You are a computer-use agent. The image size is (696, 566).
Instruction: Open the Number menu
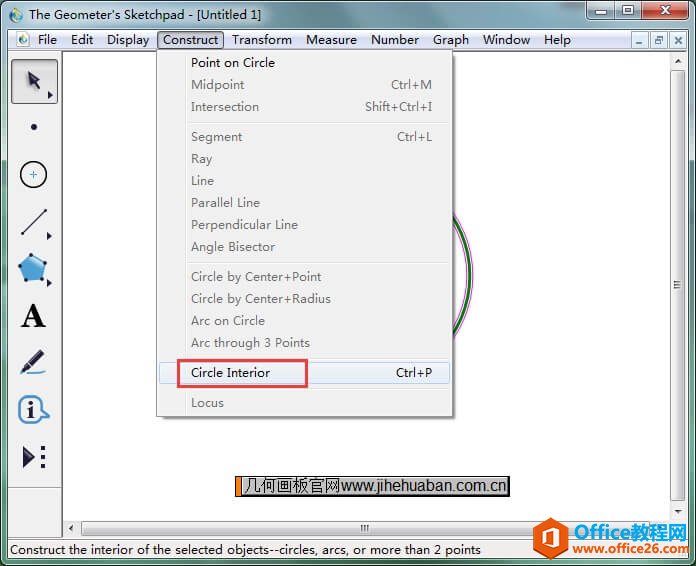[395, 40]
